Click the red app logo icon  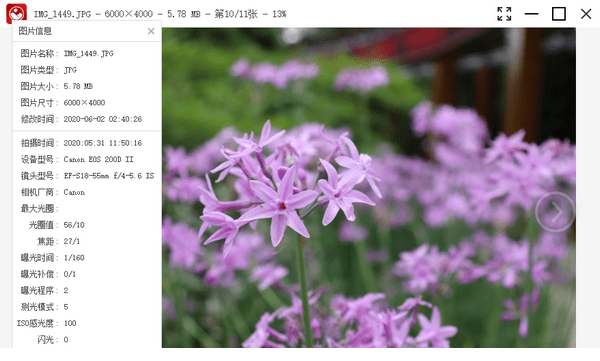tap(16, 13)
